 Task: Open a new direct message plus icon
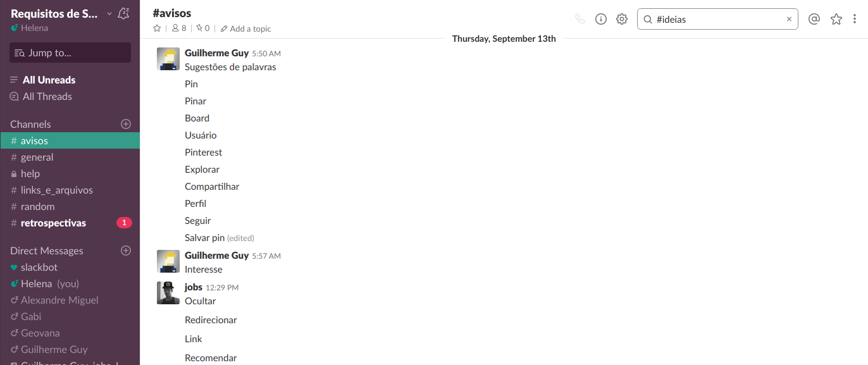tap(126, 251)
